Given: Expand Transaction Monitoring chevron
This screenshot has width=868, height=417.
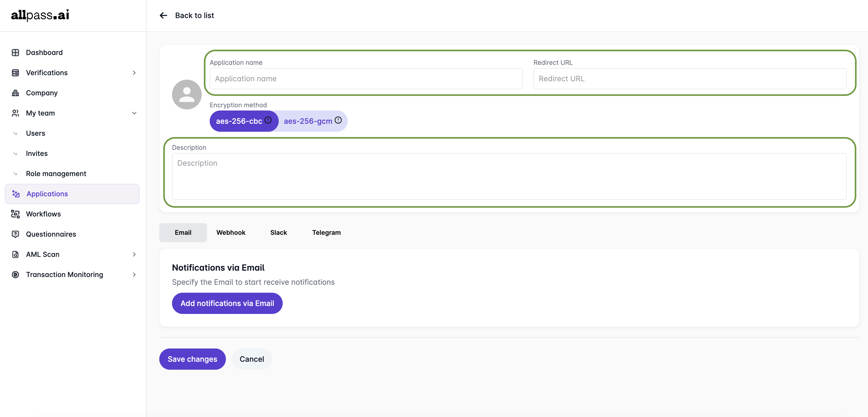Looking at the screenshot, I should [134, 275].
